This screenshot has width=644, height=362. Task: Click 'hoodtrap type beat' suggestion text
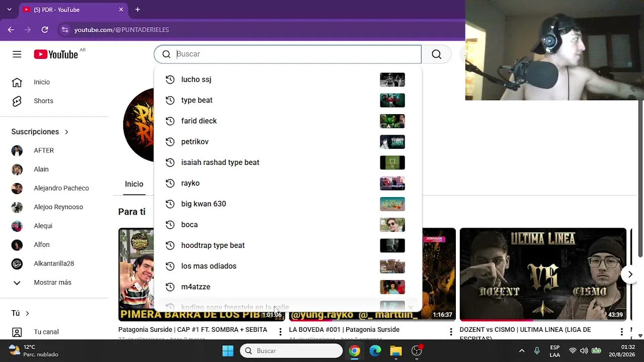tap(213, 245)
